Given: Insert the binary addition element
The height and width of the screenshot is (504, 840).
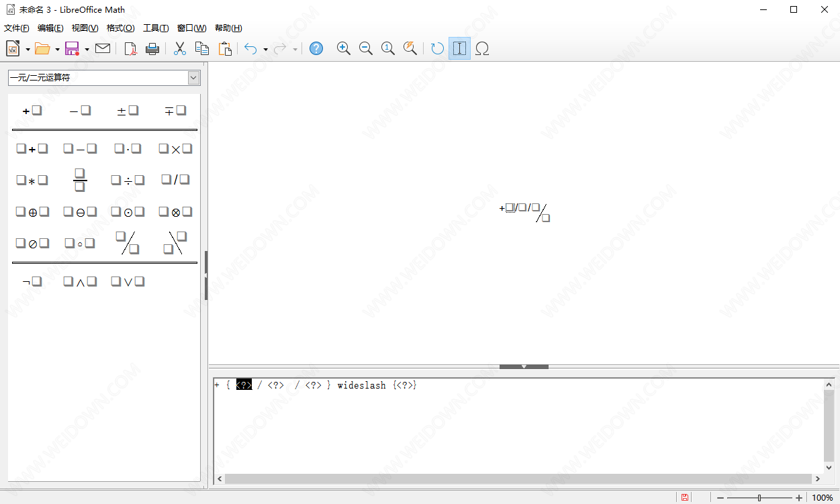Looking at the screenshot, I should (x=32, y=149).
